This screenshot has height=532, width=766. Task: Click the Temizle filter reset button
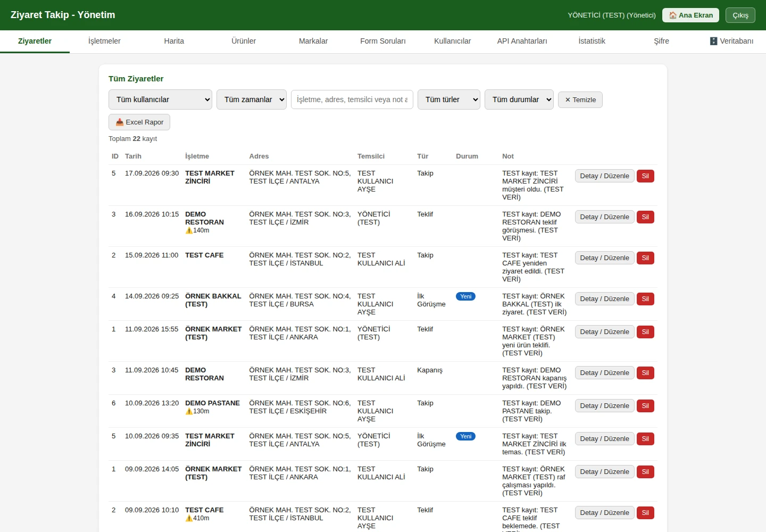coord(580,100)
